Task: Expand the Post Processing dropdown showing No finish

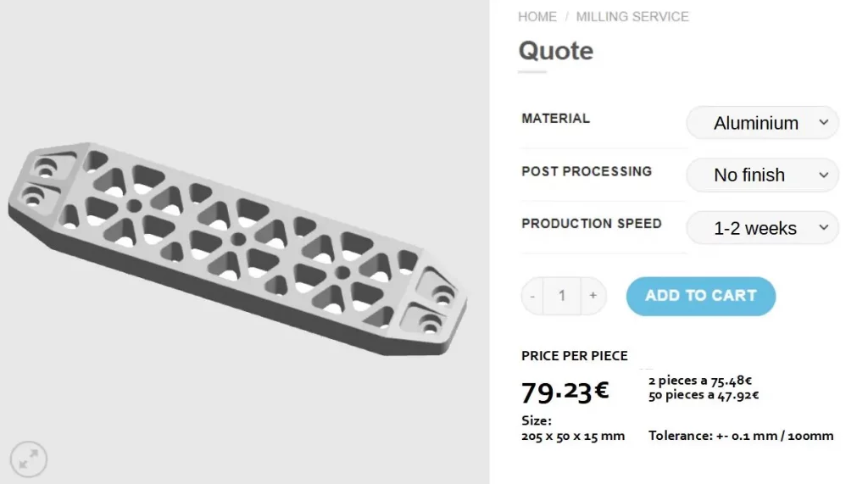Action: [x=762, y=175]
